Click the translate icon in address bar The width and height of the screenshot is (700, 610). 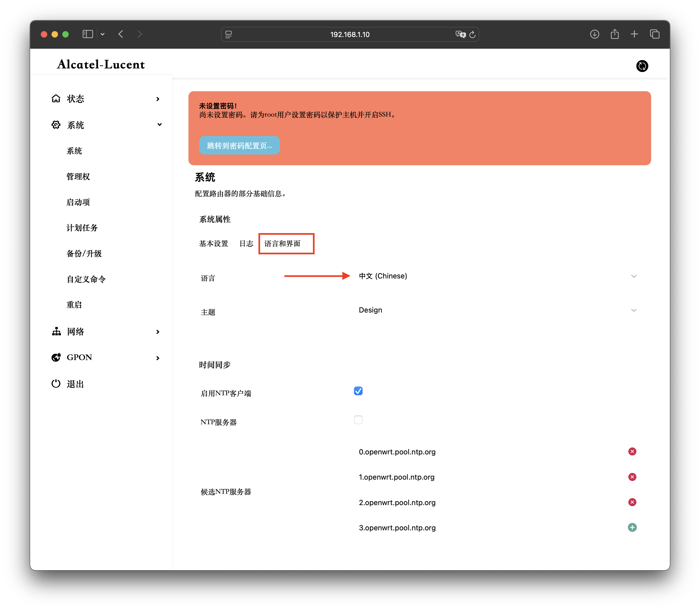[x=460, y=34]
